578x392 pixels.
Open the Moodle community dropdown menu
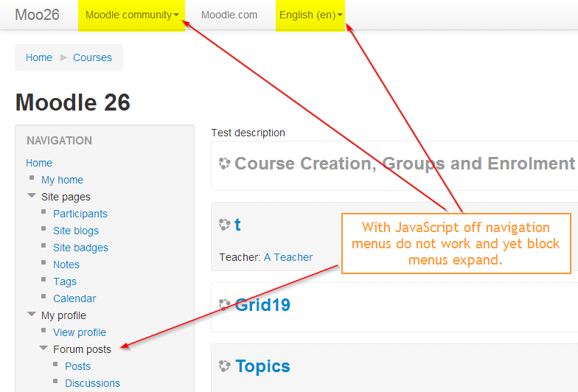click(x=131, y=15)
